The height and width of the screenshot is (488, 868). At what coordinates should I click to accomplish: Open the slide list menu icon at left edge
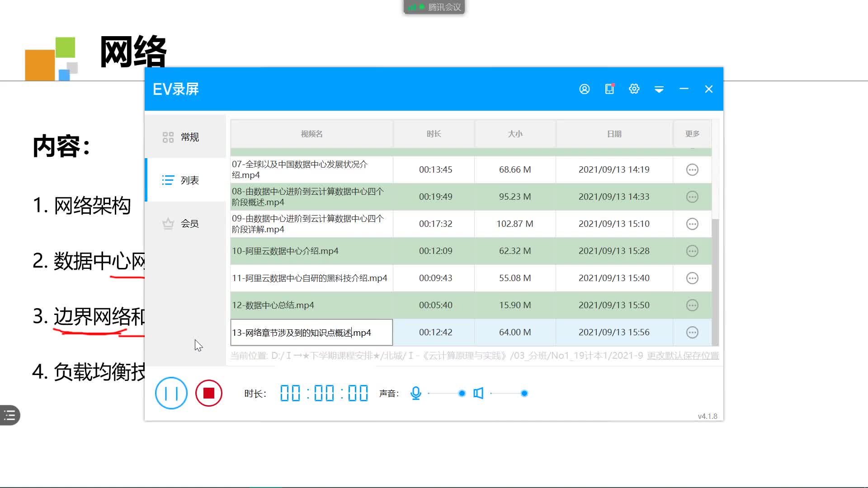tap(9, 415)
